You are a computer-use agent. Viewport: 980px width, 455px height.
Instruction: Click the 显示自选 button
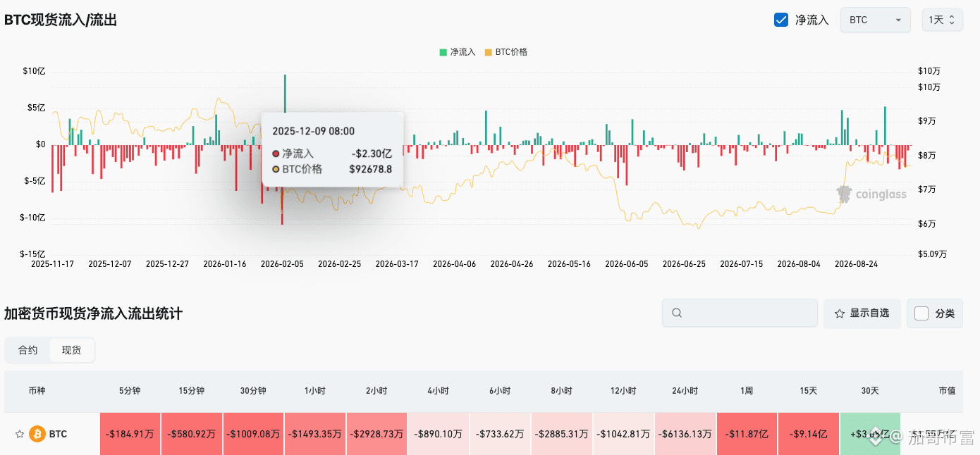coord(862,313)
